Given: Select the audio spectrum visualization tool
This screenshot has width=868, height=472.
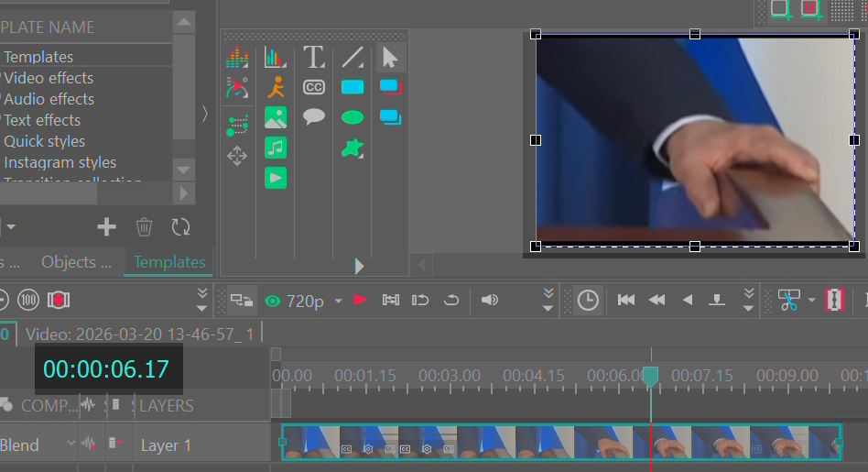Looking at the screenshot, I should [x=237, y=58].
